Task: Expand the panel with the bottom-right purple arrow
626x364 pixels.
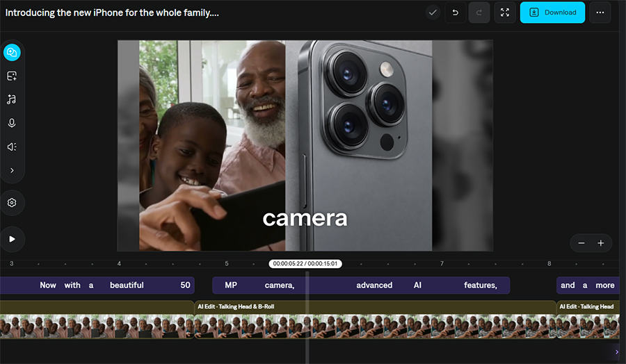Action: (616, 352)
